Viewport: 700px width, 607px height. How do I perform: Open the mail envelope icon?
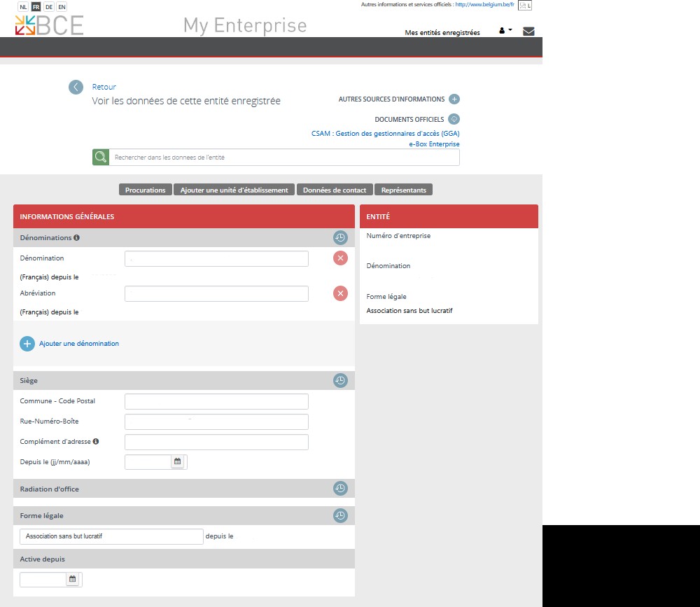click(x=528, y=32)
